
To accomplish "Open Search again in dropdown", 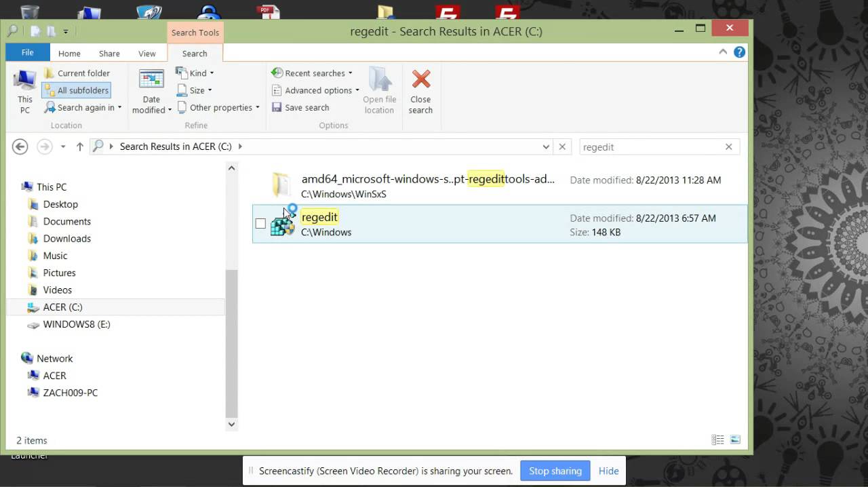I will 83,107.
